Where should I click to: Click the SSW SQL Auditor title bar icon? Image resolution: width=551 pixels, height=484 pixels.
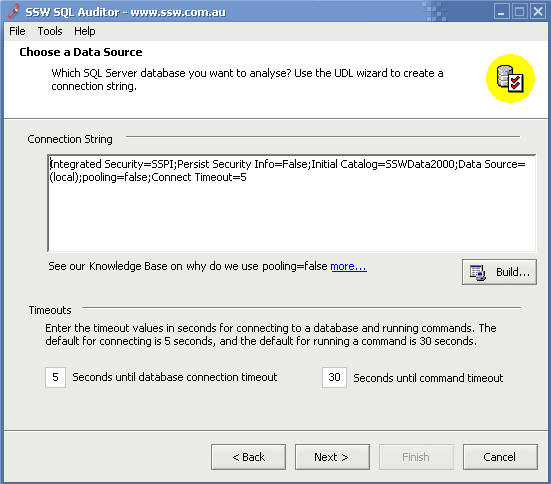pos(13,12)
